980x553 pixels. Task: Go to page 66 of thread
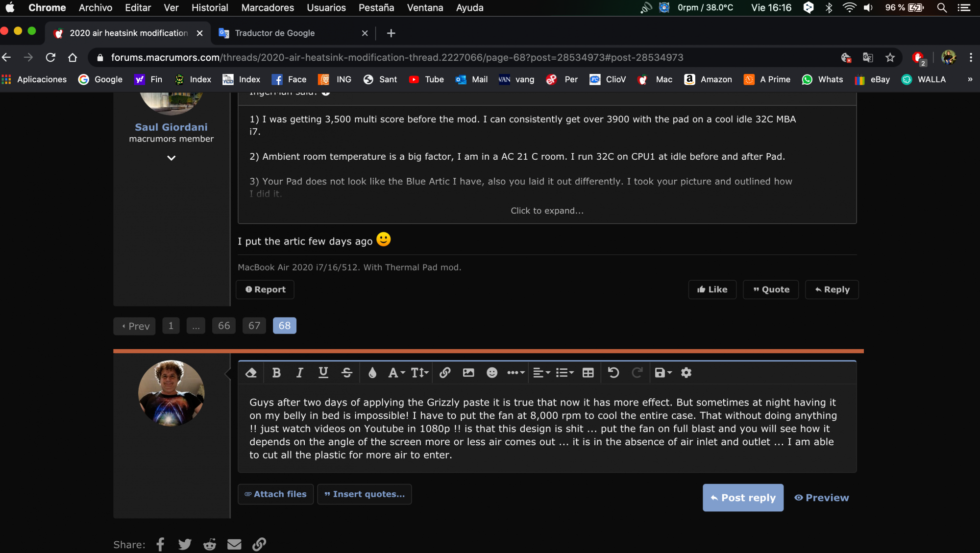point(224,326)
